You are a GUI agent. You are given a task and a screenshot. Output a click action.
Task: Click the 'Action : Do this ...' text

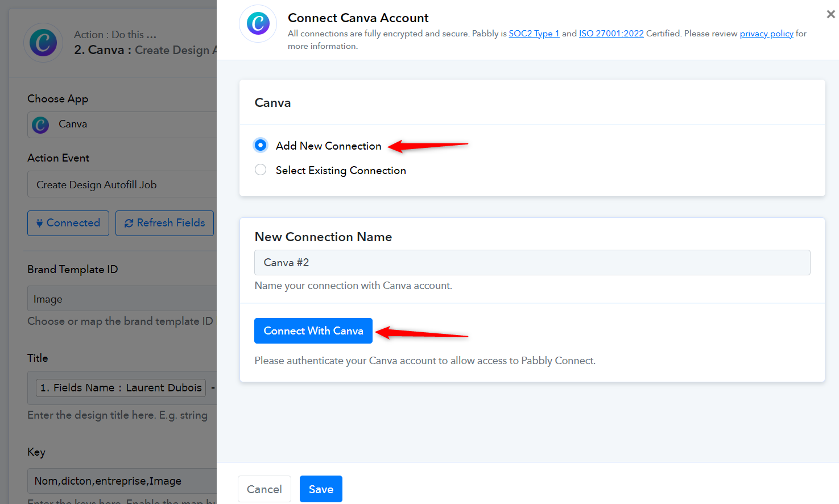click(115, 34)
